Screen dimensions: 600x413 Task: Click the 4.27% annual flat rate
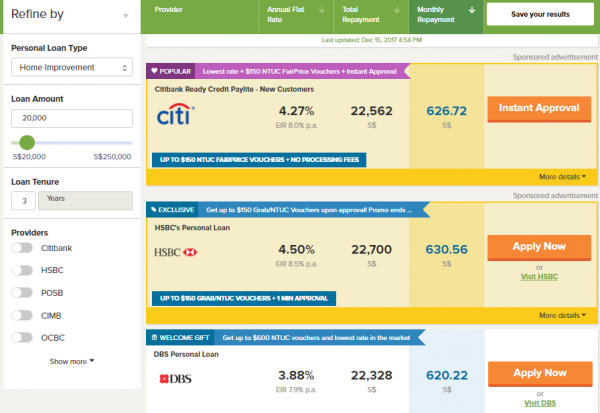point(297,111)
